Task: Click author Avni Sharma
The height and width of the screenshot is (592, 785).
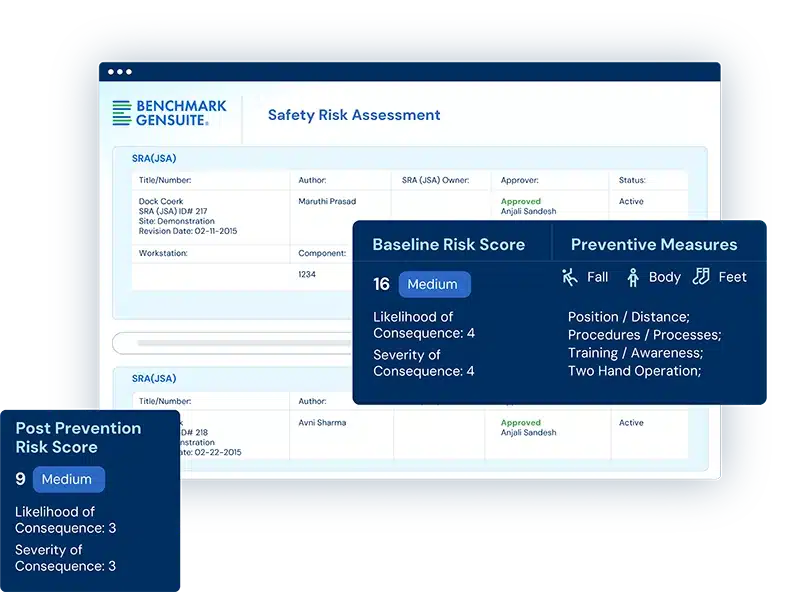Action: point(322,422)
